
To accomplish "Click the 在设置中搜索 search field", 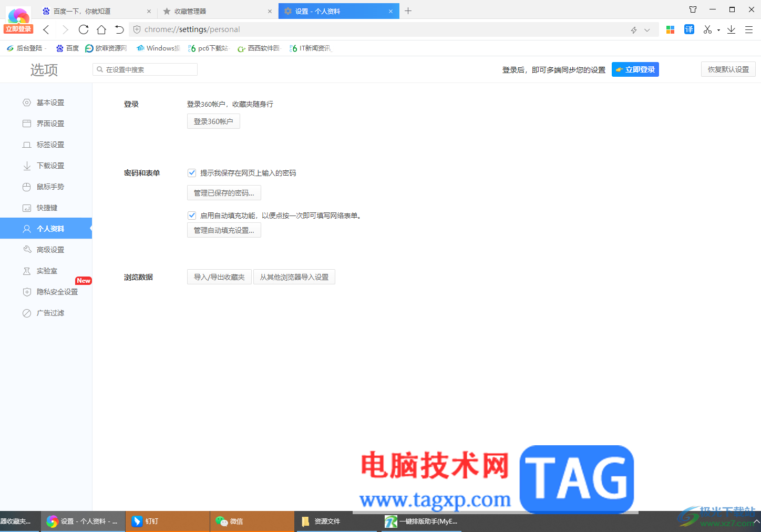I will click(145, 69).
